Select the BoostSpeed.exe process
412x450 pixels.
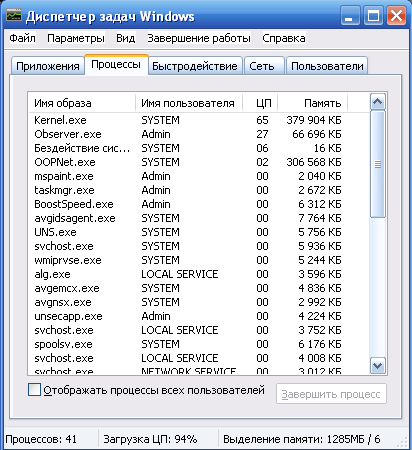coord(199,204)
